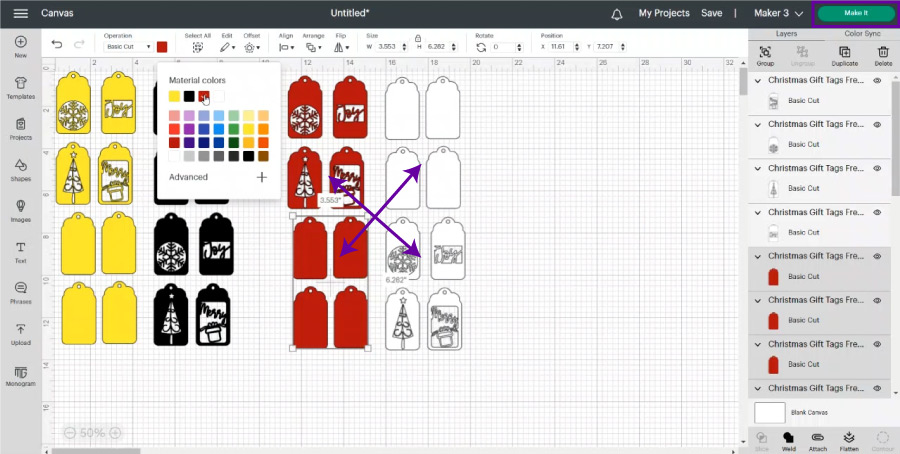Click the green Make It button
This screenshot has width=900, height=454.
click(x=856, y=14)
